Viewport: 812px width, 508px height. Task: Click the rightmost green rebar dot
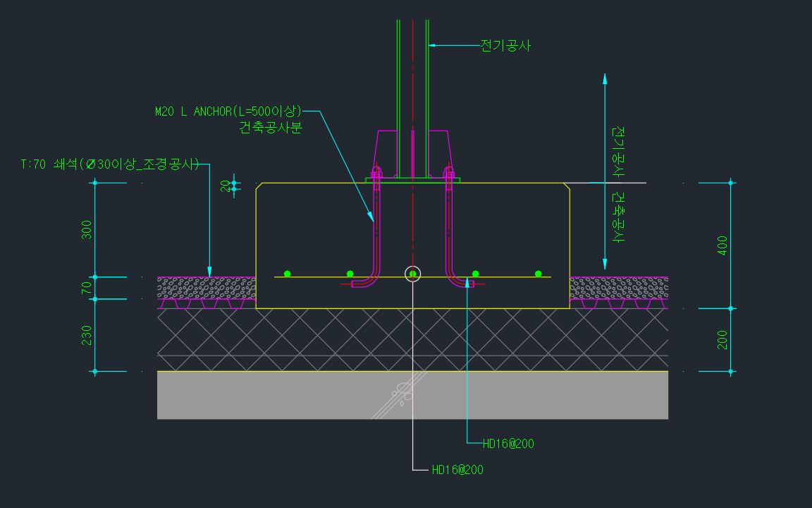point(538,274)
